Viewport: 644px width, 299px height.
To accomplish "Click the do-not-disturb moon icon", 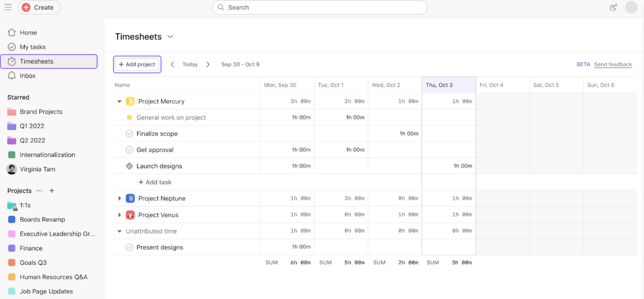I will click(x=613, y=7).
